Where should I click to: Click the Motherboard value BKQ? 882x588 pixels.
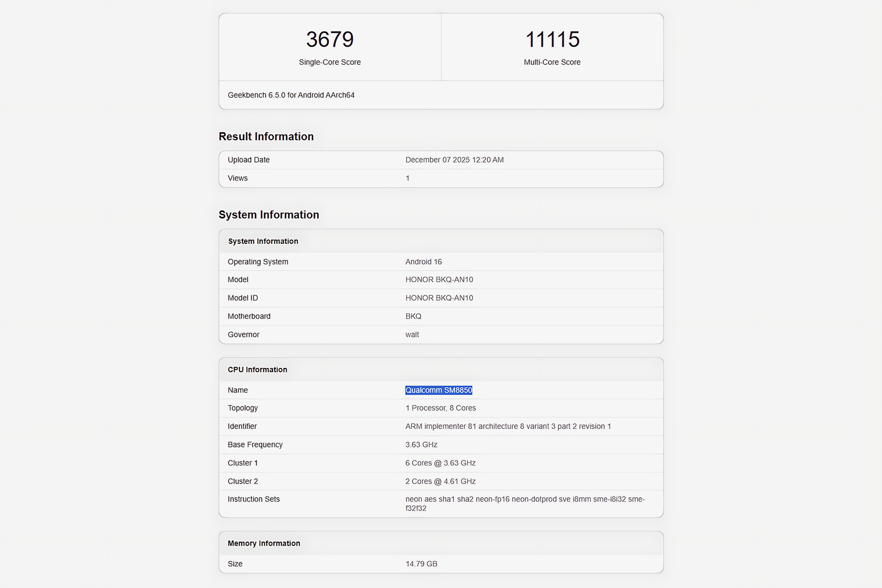[x=413, y=316]
